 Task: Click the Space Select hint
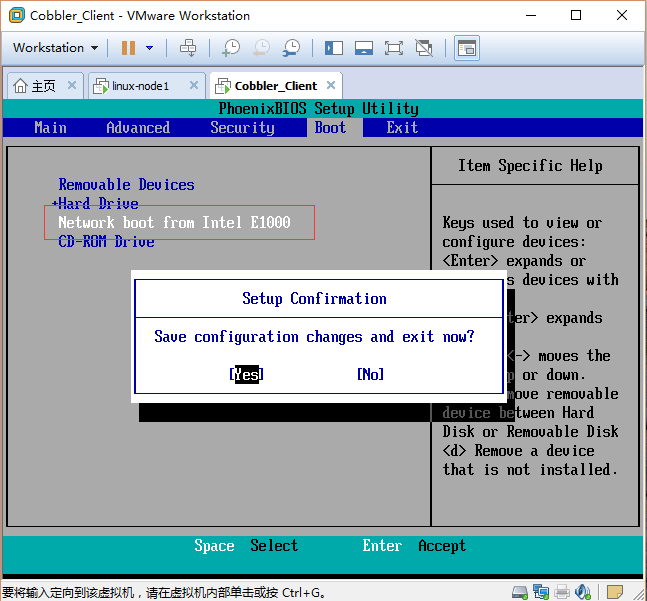[x=246, y=545]
